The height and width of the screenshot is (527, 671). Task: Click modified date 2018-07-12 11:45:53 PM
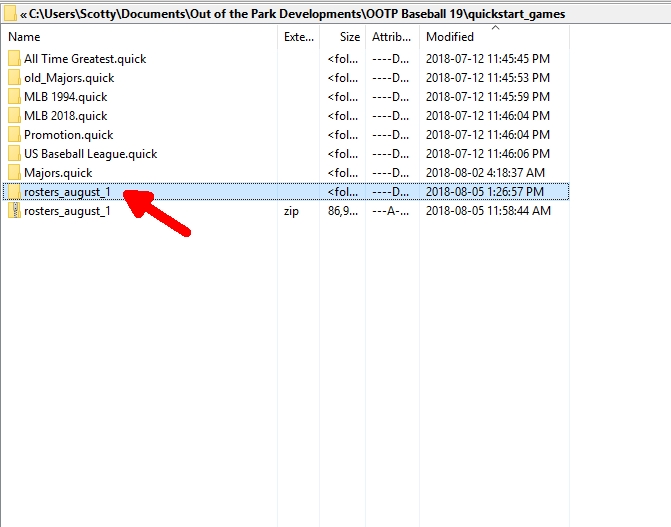488,78
